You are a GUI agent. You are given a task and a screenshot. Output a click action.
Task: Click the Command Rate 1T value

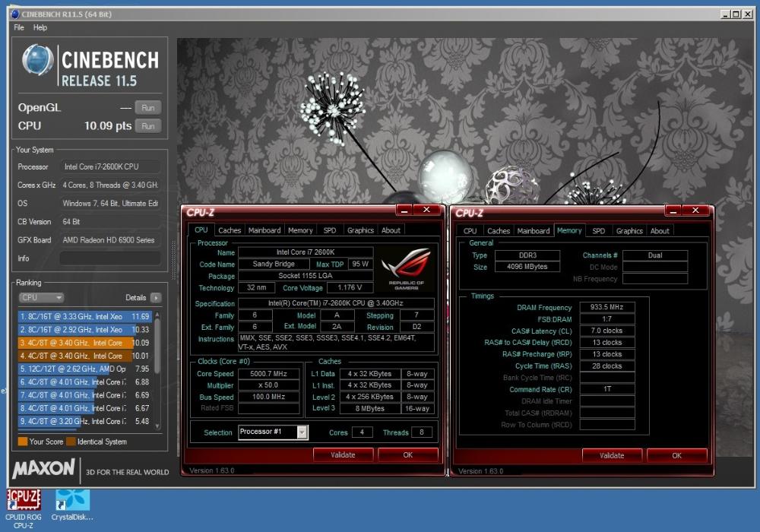[606, 389]
